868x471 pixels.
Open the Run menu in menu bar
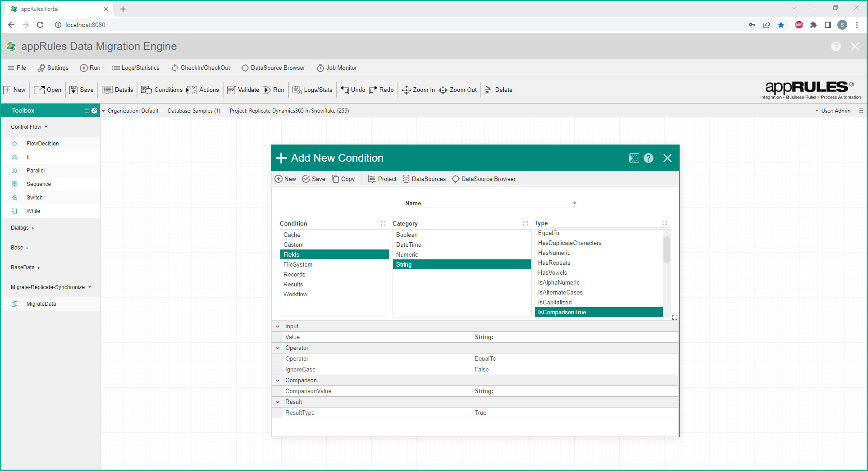click(90, 68)
